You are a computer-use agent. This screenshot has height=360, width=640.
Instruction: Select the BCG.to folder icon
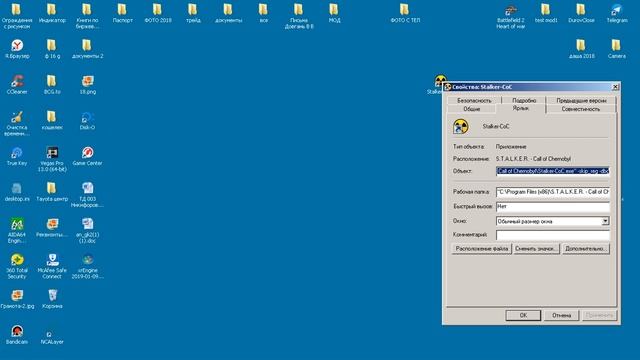[x=52, y=85]
